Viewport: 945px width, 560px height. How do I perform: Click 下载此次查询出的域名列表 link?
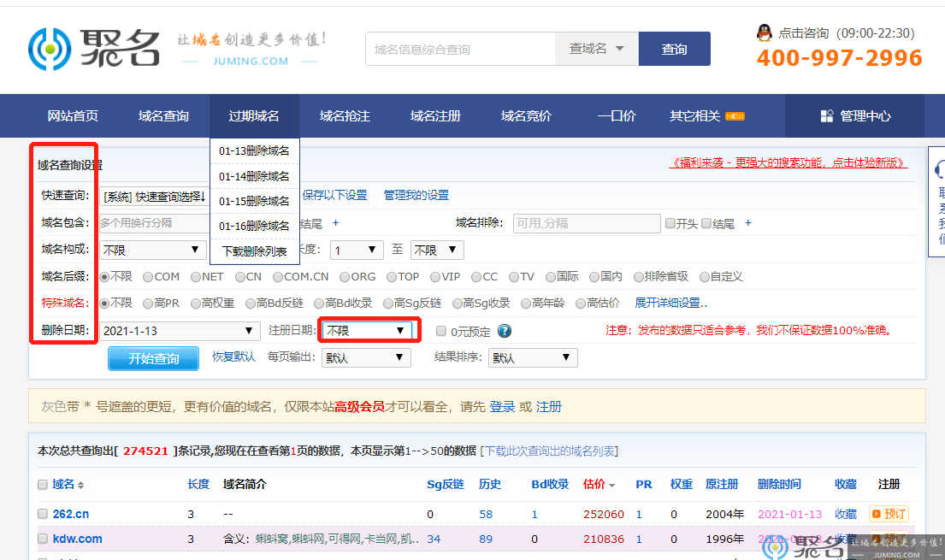pos(550,451)
